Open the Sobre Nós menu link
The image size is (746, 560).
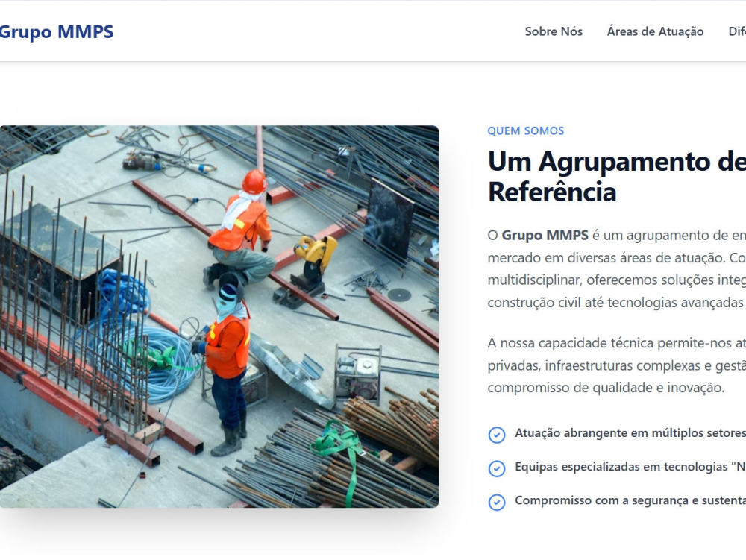click(554, 31)
